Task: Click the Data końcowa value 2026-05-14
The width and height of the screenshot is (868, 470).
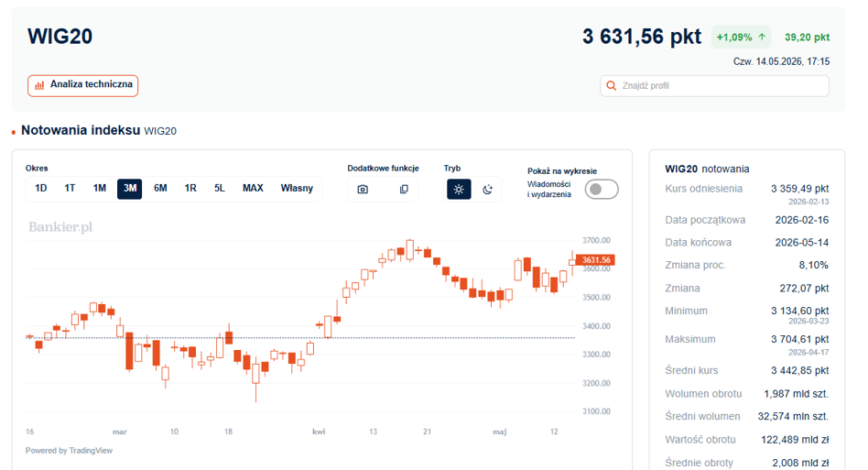Action: [801, 243]
